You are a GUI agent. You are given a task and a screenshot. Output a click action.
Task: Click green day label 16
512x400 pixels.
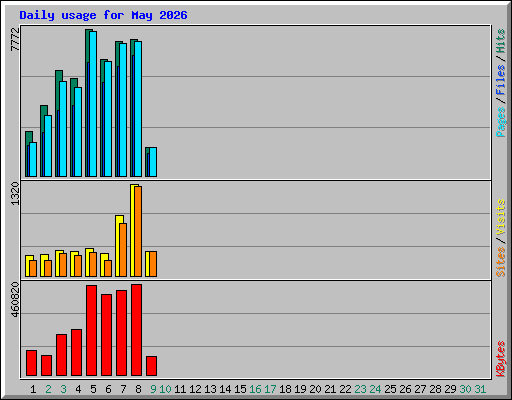click(x=255, y=389)
